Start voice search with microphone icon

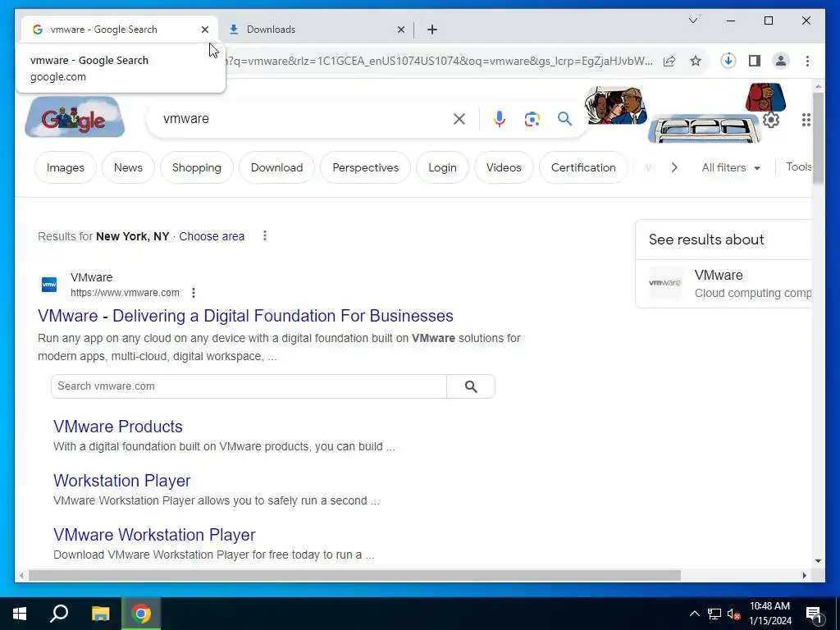click(x=500, y=119)
